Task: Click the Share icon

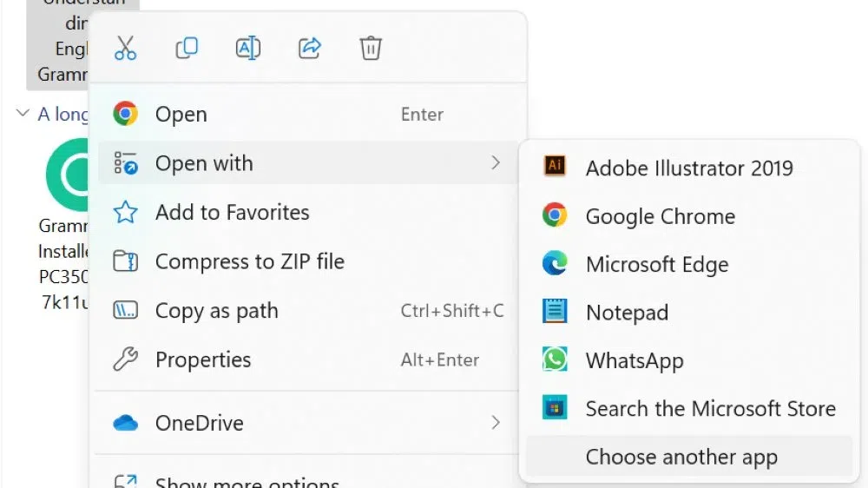Action: [310, 48]
